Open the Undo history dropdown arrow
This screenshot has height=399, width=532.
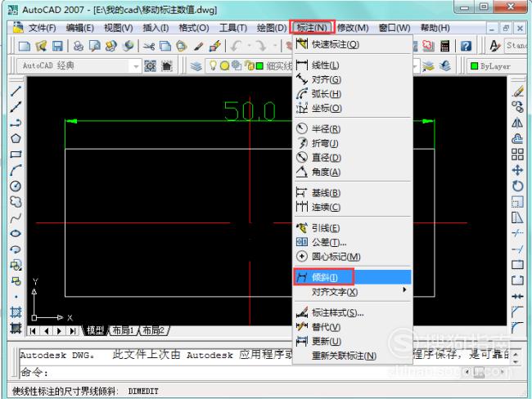tap(250, 46)
